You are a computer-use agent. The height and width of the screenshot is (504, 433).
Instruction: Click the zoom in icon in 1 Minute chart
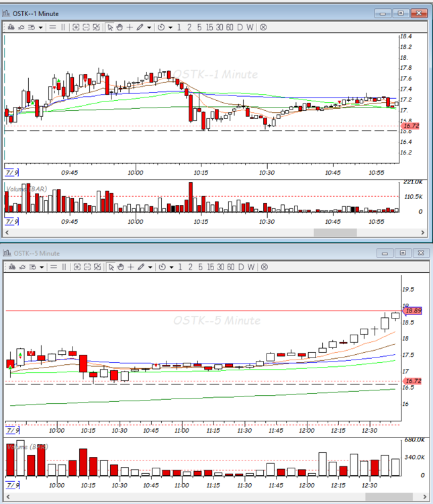[x=76, y=27]
